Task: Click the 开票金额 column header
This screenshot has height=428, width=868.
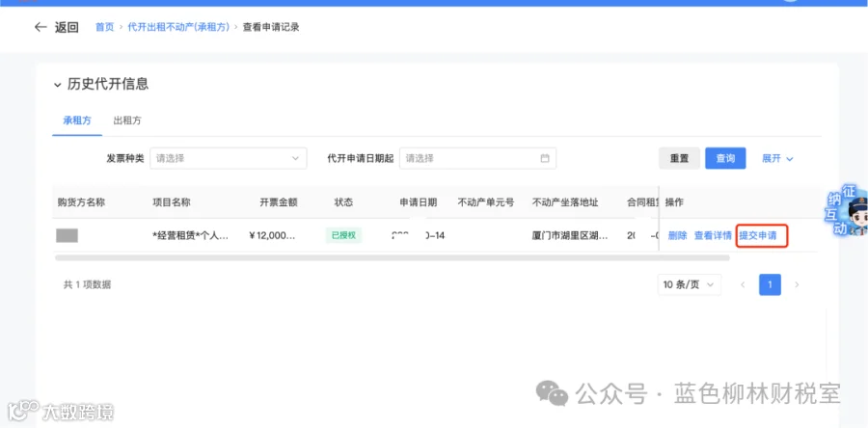Action: [x=279, y=202]
